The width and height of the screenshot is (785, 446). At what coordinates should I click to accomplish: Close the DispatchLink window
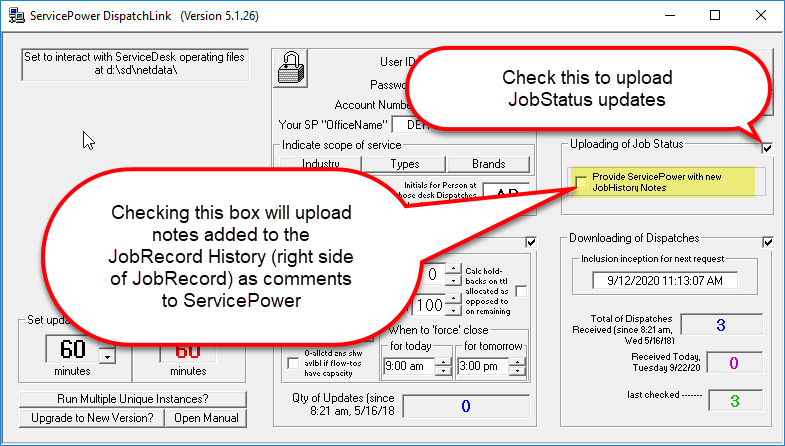click(x=761, y=16)
